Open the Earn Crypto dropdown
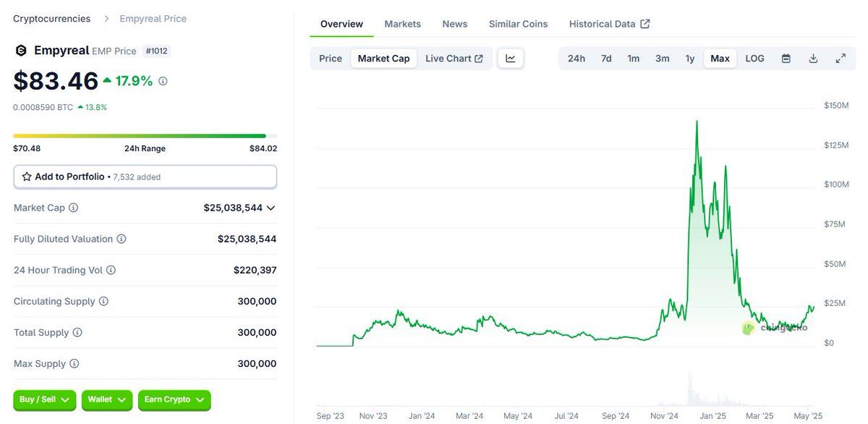Screen dimensions: 868x424 click(174, 399)
